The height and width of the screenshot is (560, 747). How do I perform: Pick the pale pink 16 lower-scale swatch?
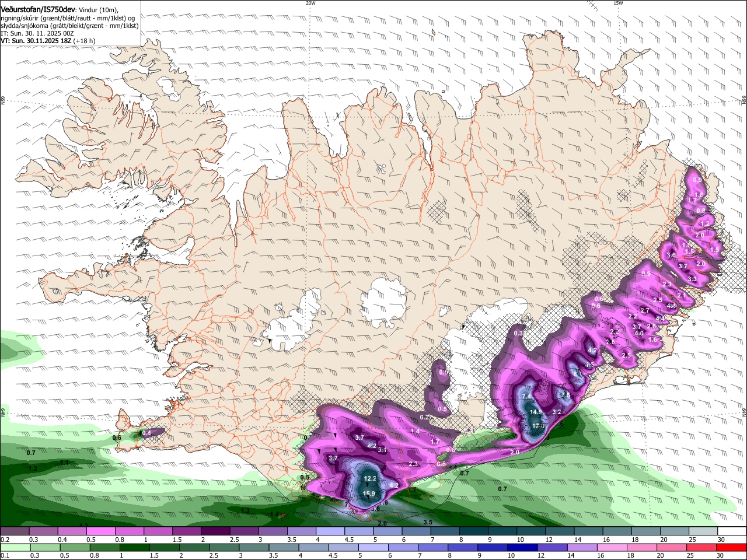[612, 548]
